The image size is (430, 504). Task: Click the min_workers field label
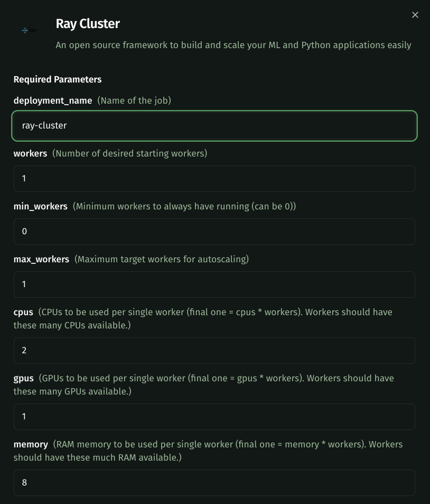pyautogui.click(x=41, y=206)
